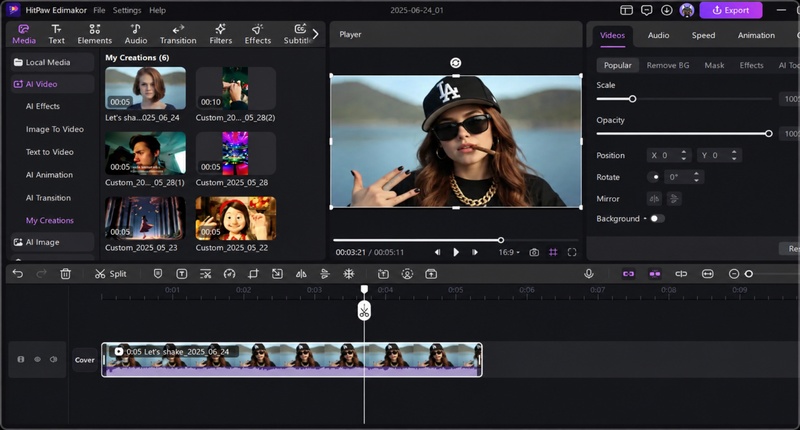This screenshot has height=430, width=800.
Task: Toggle the grid guide icon in the player
Action: (553, 252)
